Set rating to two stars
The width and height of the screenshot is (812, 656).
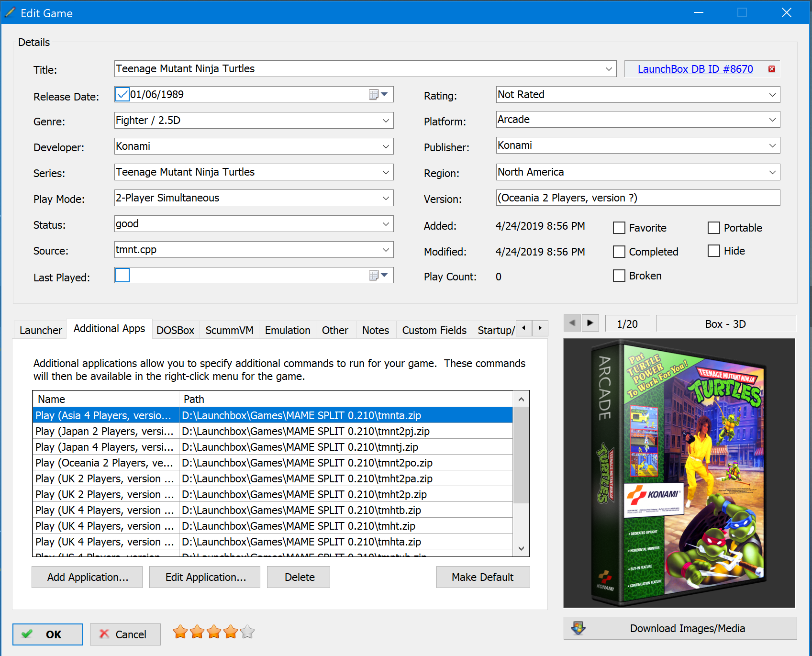pos(197,632)
